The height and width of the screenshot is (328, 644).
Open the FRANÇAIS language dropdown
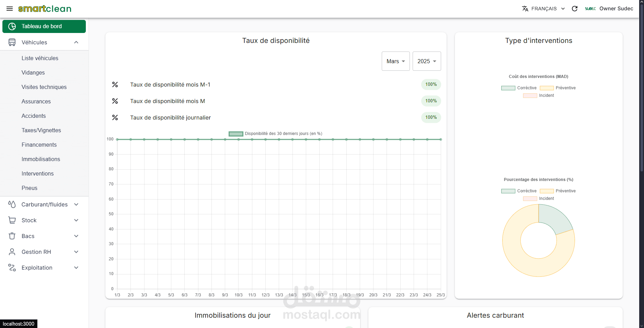(x=544, y=9)
